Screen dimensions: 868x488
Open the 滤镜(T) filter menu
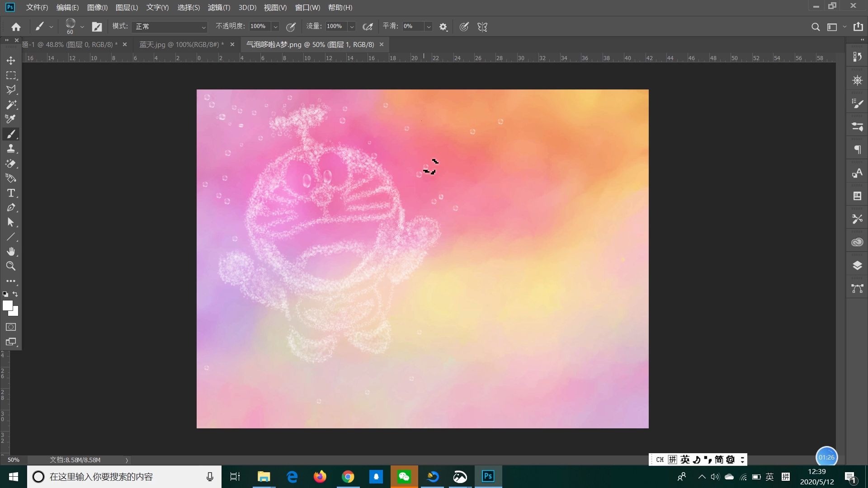pos(219,7)
